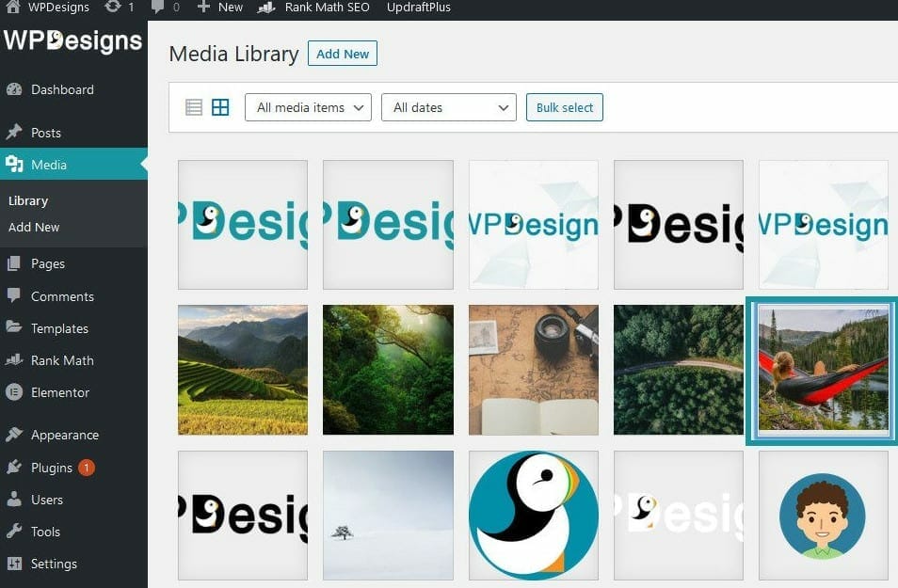Click the Bulk select button
The image size is (898, 588).
point(564,107)
